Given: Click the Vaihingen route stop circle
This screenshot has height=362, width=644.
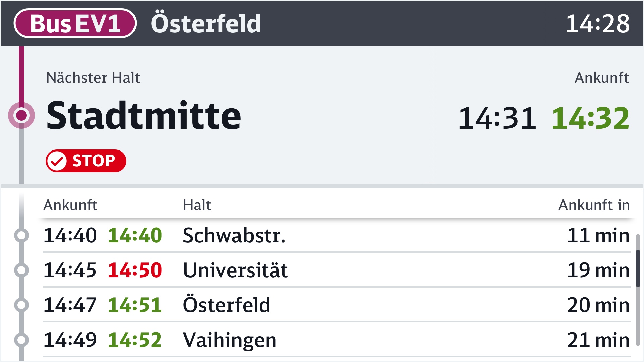Looking at the screenshot, I should pos(21,340).
